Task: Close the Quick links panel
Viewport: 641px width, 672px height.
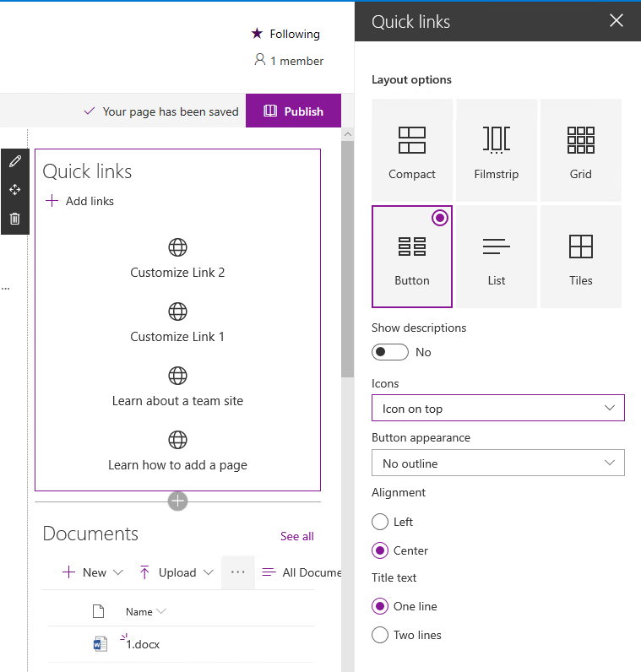Action: click(x=617, y=20)
